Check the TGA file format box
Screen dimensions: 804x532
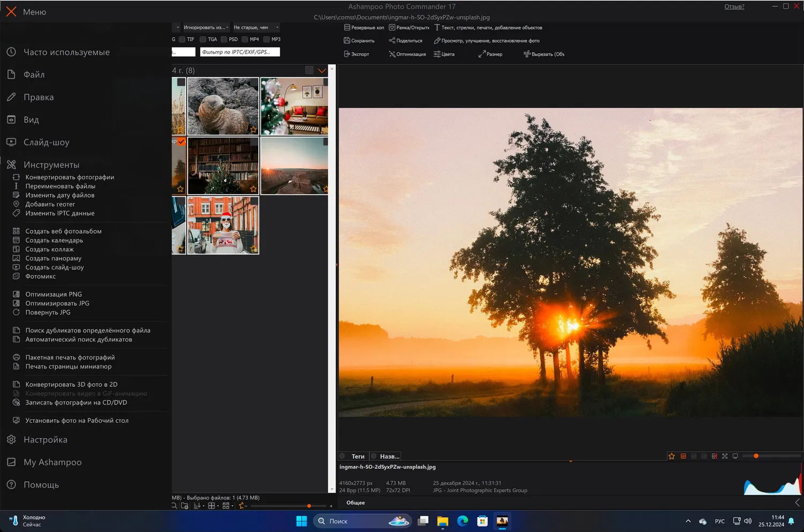[203, 39]
